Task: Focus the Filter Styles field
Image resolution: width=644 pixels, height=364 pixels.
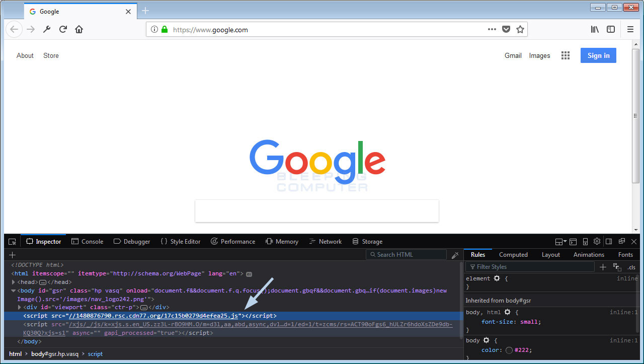Action: pyautogui.click(x=530, y=267)
